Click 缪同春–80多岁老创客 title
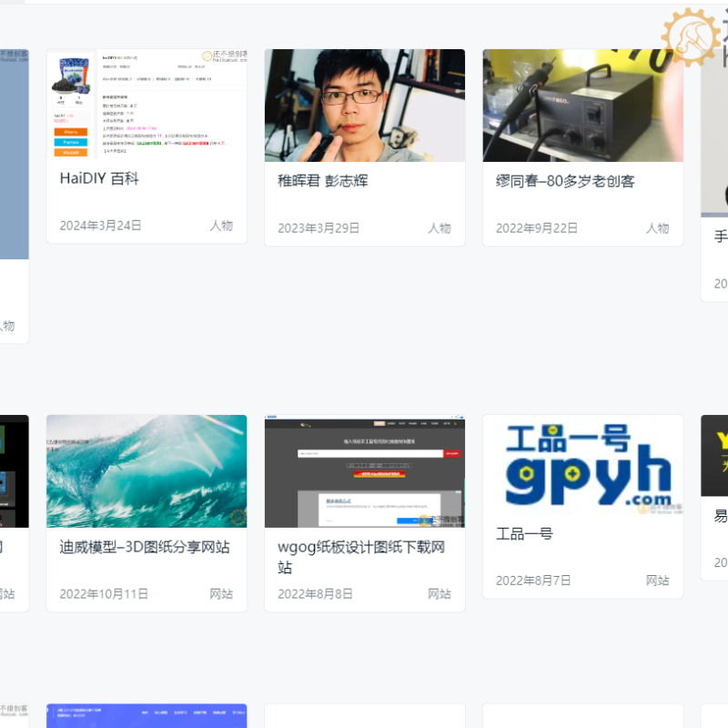728x728 pixels. click(x=565, y=180)
